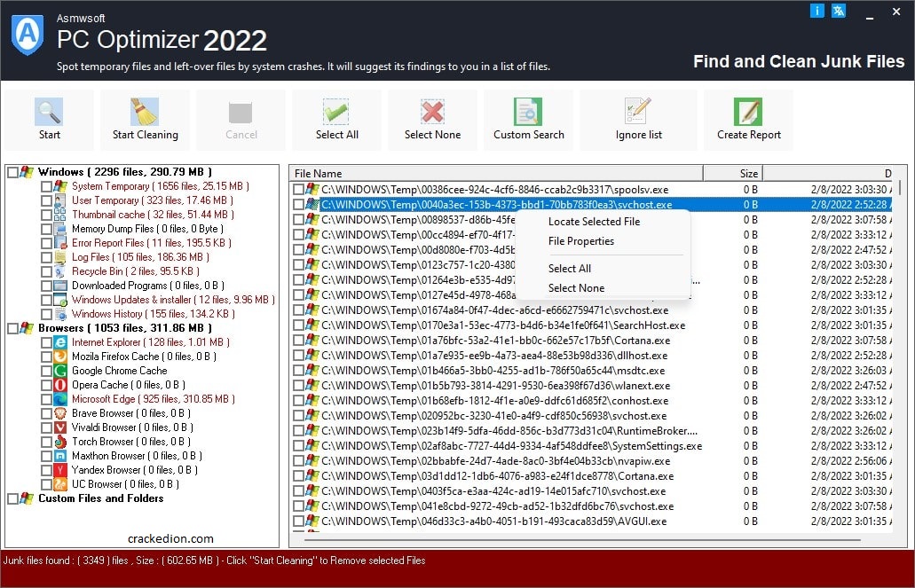
Task: Click the language translate icon
Action: point(839,11)
